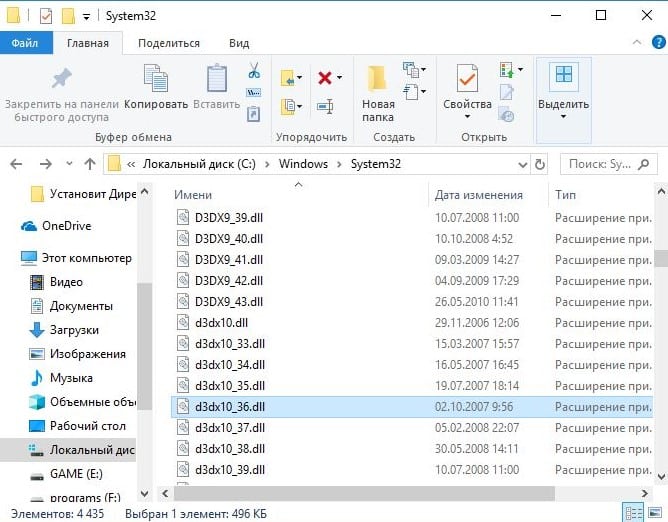Click the Select tiles icon
Screen dimensions: 668x522
(x=564, y=74)
